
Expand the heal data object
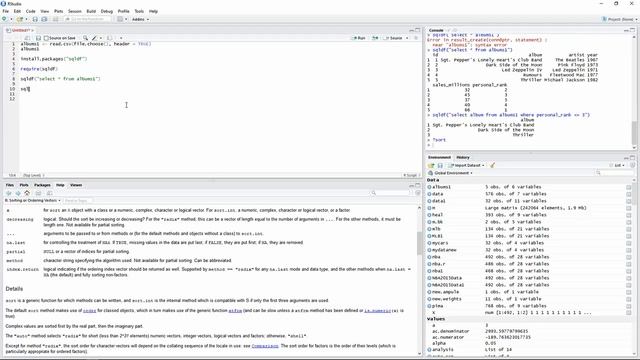pos(429,215)
